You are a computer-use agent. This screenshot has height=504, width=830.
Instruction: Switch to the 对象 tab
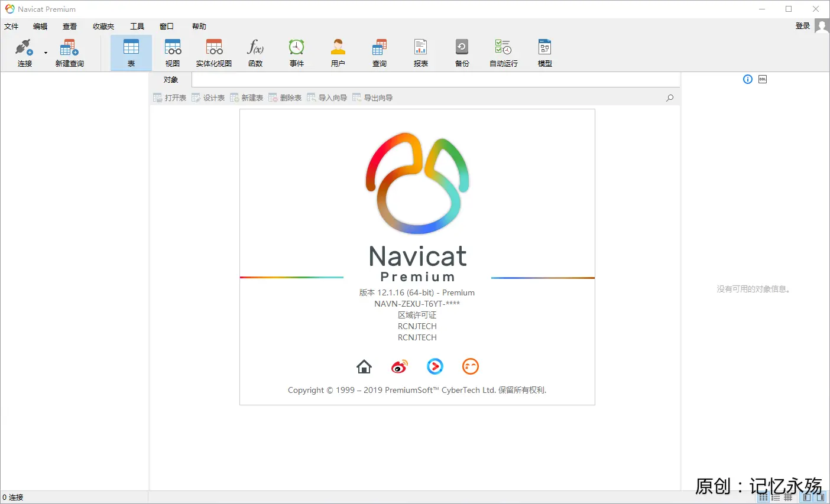coord(171,80)
